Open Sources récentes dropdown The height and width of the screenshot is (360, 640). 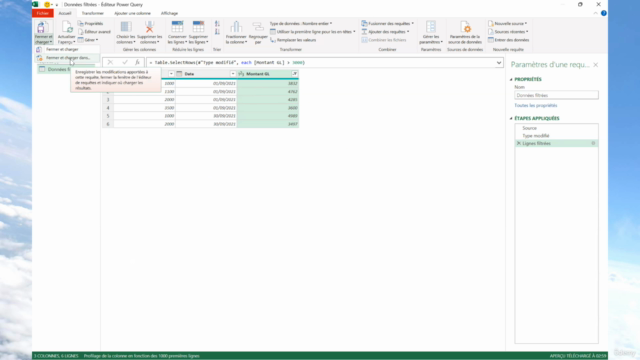pyautogui.click(x=508, y=32)
